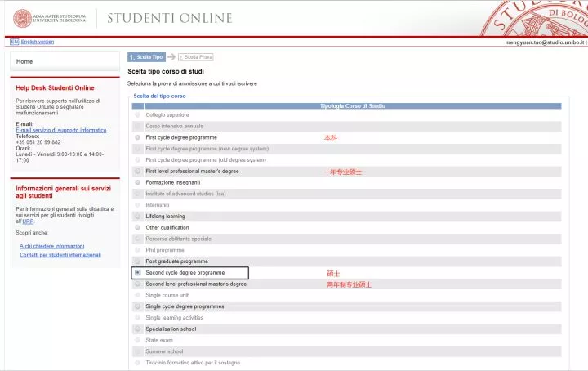Select Specialisation school radio button
Image resolution: width=588 pixels, height=371 pixels.
pos(138,329)
